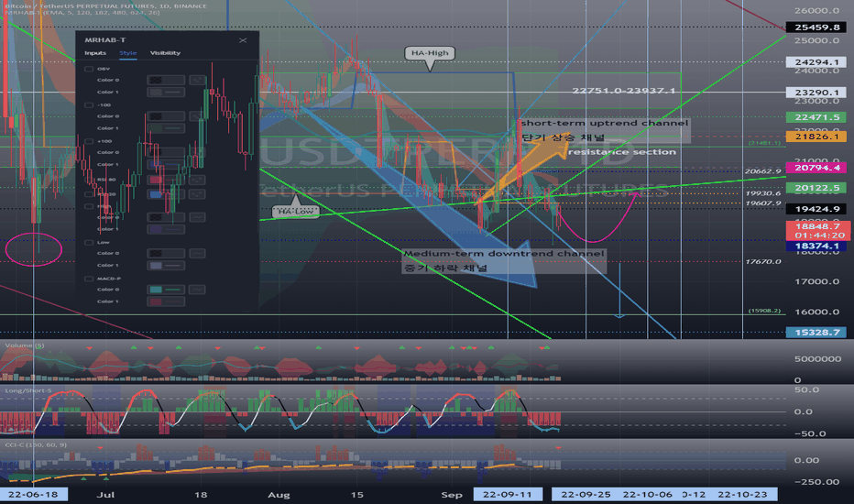Enable the High plot checkbox

pos(89,206)
